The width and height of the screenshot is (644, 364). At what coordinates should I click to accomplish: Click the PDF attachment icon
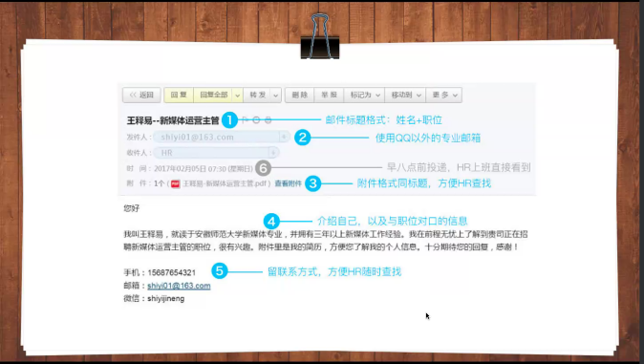[176, 184]
